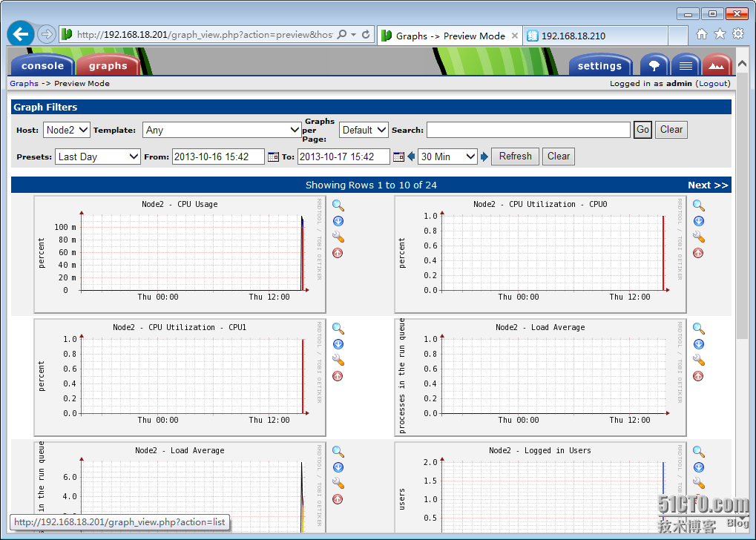Open CSV export for the Node2 CPU Usage graph
Viewport: 756px width, 540px height.
click(x=338, y=221)
